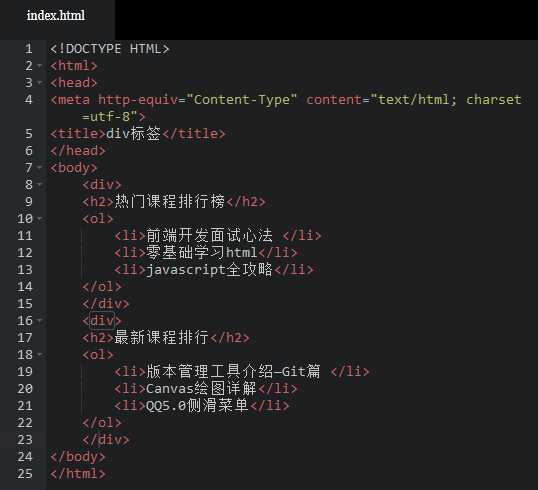Fold the second div block on line 16
The width and height of the screenshot is (538, 490).
click(x=40, y=320)
